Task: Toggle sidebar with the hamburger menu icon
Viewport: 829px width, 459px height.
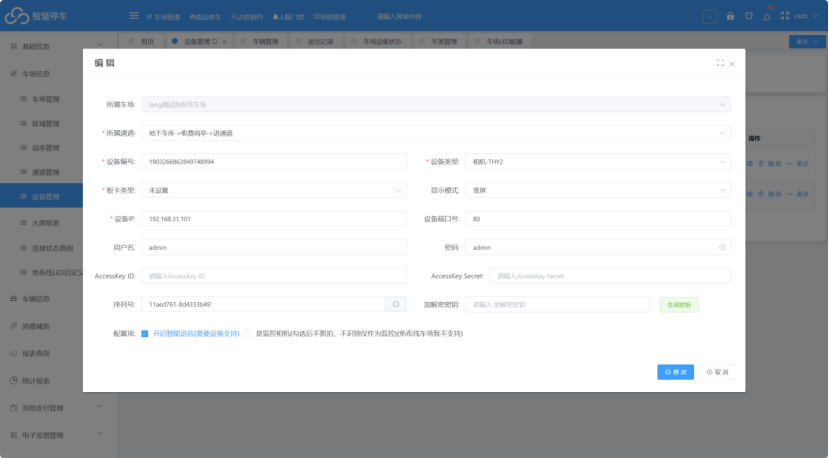Action: coord(134,16)
